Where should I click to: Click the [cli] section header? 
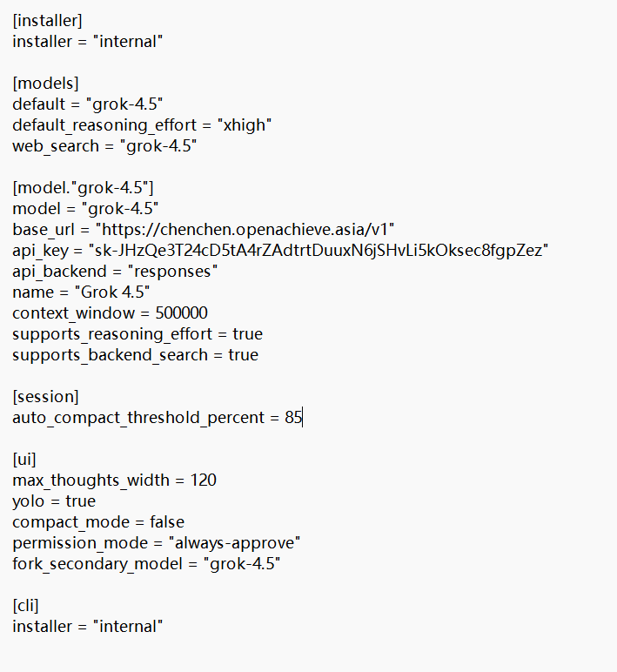[x=26, y=606]
